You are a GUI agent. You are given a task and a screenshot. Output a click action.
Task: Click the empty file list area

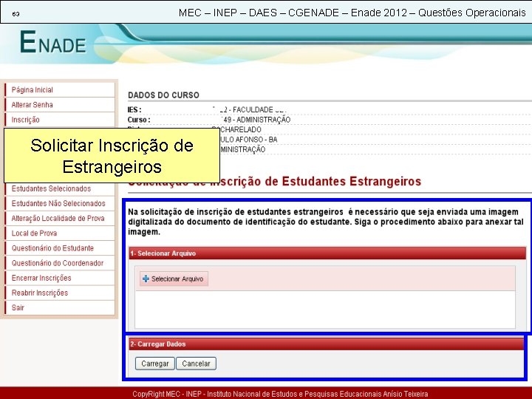pos(325,310)
